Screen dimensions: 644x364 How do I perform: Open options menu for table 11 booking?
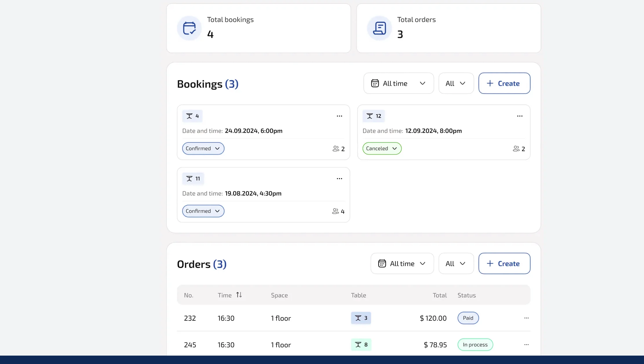(x=339, y=179)
